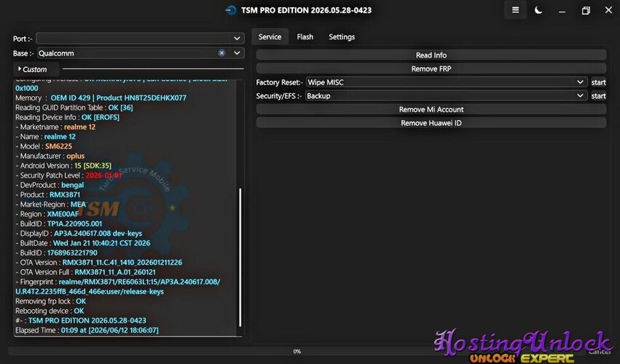Switch to the Flash tab
This screenshot has height=364, width=620.
point(305,36)
